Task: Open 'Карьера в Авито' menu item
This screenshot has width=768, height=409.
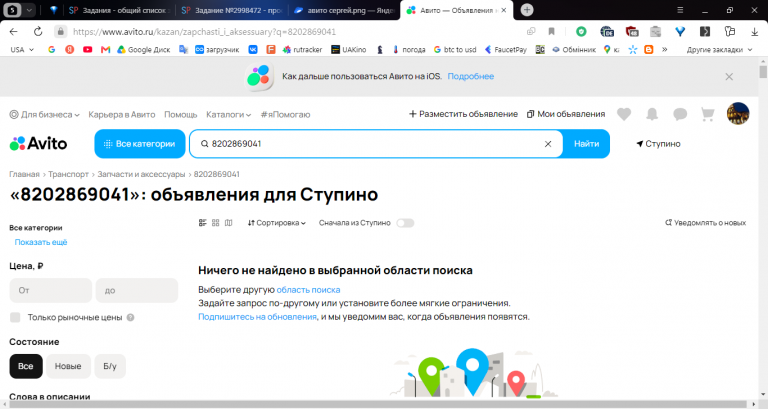Action: (121, 115)
